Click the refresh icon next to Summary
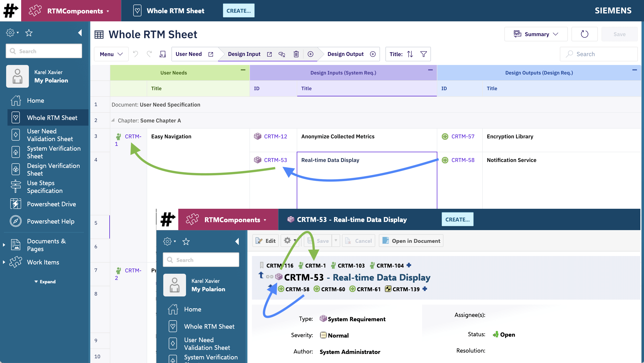This screenshot has height=363, width=644. (x=584, y=34)
